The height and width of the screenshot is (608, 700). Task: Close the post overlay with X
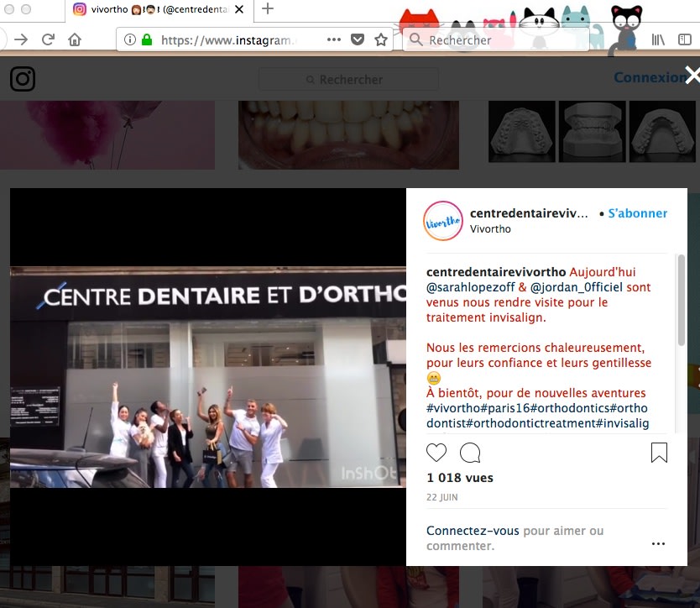[692, 76]
